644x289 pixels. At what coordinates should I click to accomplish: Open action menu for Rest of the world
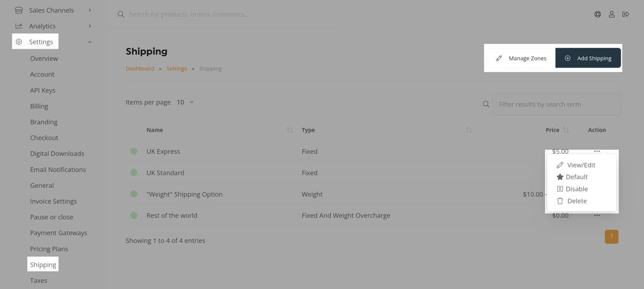coord(597,216)
